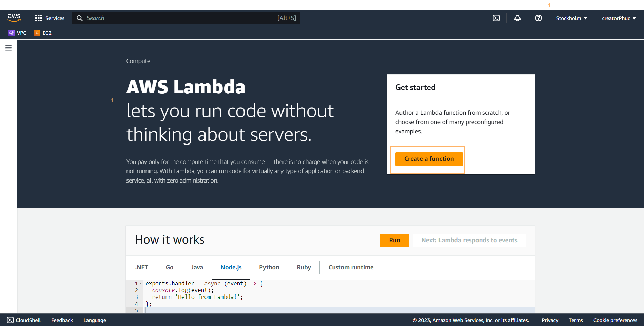
Task: Select the Ruby tab
Action: pyautogui.click(x=304, y=267)
